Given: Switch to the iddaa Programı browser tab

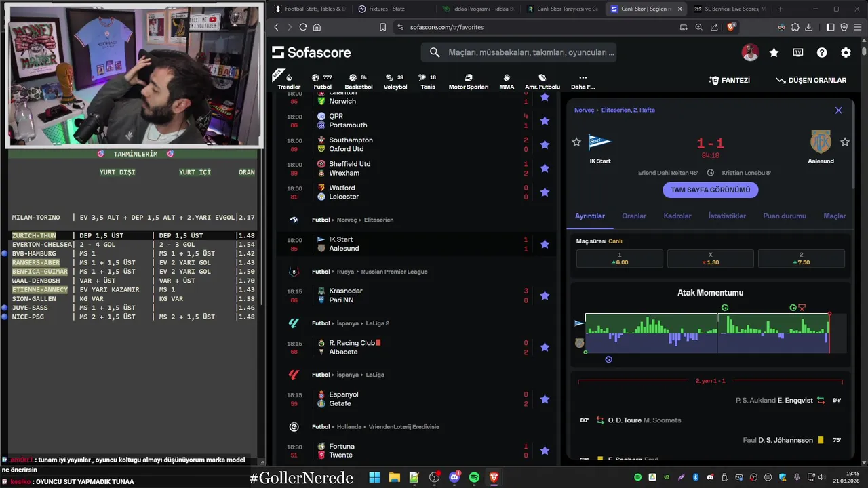Looking at the screenshot, I should pyautogui.click(x=478, y=9).
